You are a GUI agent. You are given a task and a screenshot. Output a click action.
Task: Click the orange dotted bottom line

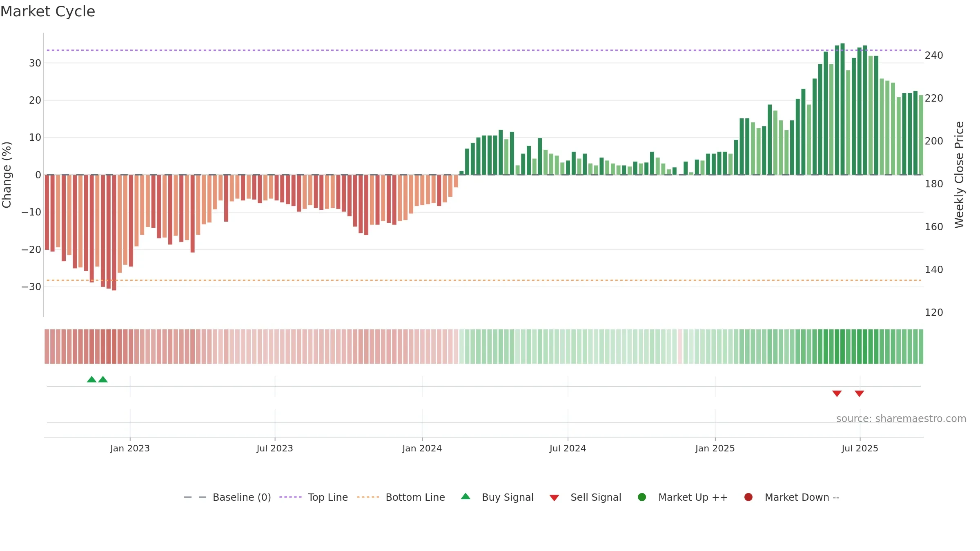pos(484,280)
